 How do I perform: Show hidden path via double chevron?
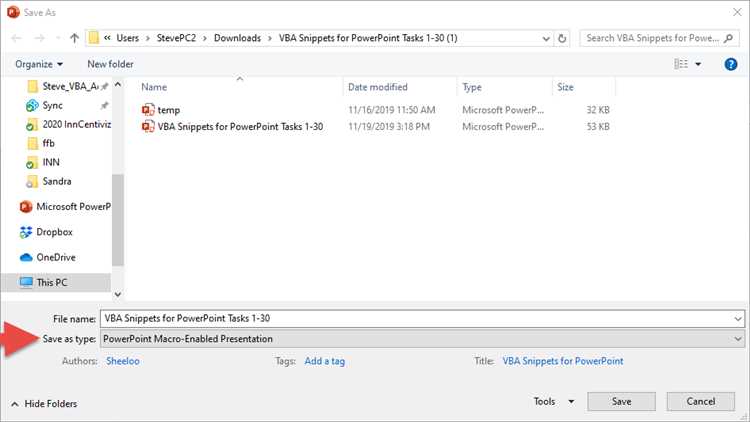pos(107,38)
